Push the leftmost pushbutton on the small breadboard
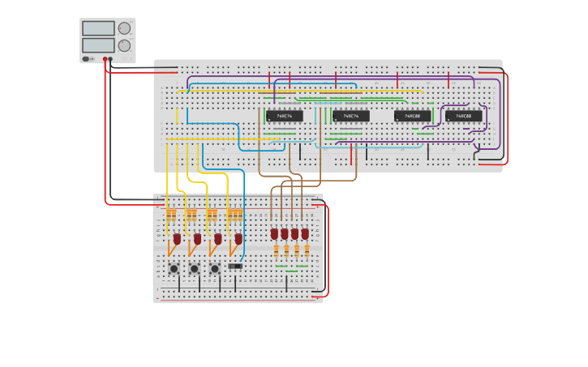The height and width of the screenshot is (367, 588). tap(174, 268)
